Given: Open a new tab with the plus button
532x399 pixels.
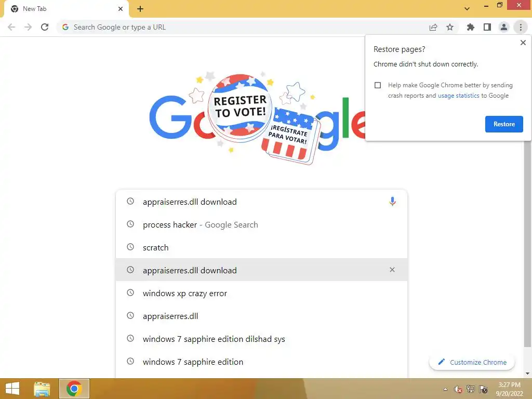Looking at the screenshot, I should (x=140, y=9).
